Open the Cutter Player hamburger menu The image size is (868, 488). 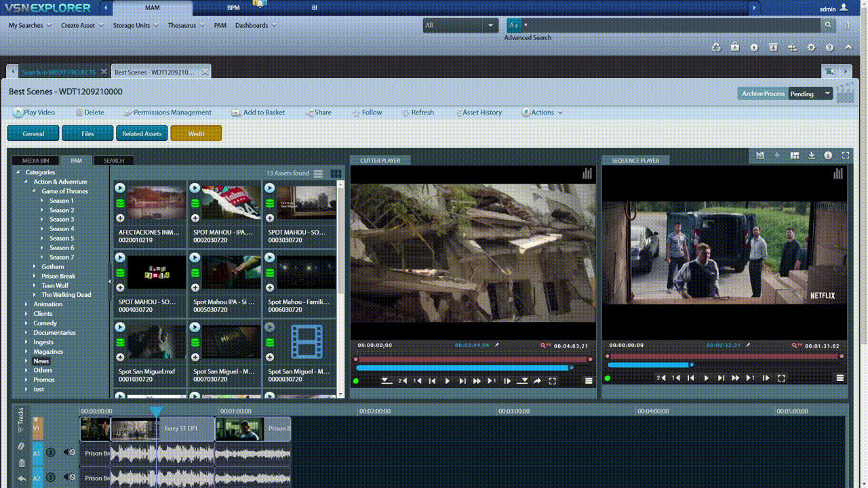[589, 381]
